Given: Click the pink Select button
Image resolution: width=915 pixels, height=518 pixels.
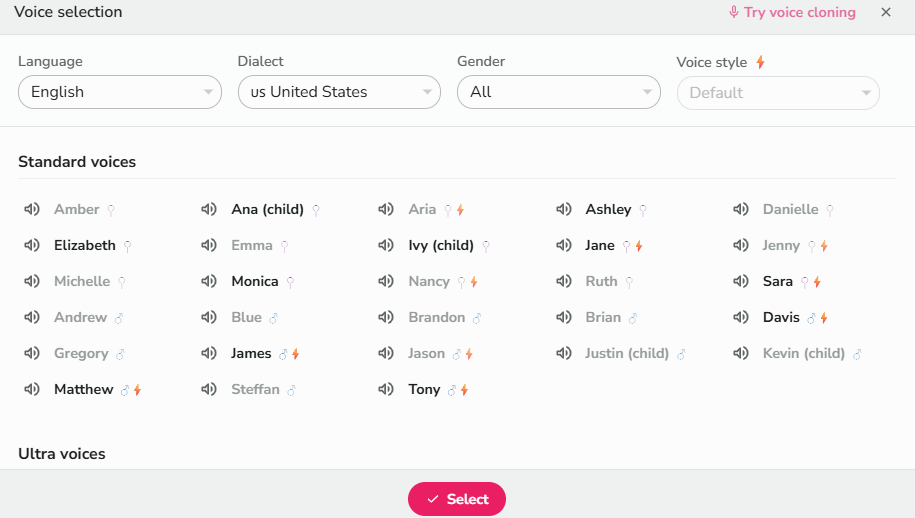Looking at the screenshot, I should point(457,499).
